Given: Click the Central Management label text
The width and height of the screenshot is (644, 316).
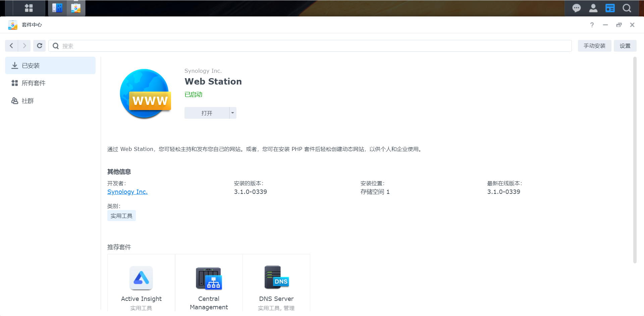Looking at the screenshot, I should [209, 303].
